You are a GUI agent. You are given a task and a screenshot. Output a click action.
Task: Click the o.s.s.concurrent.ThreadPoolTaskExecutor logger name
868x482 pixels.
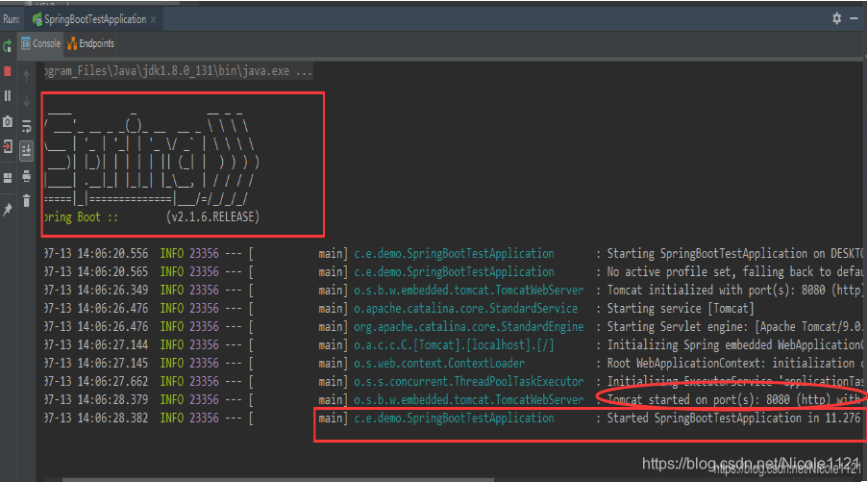[x=468, y=382]
